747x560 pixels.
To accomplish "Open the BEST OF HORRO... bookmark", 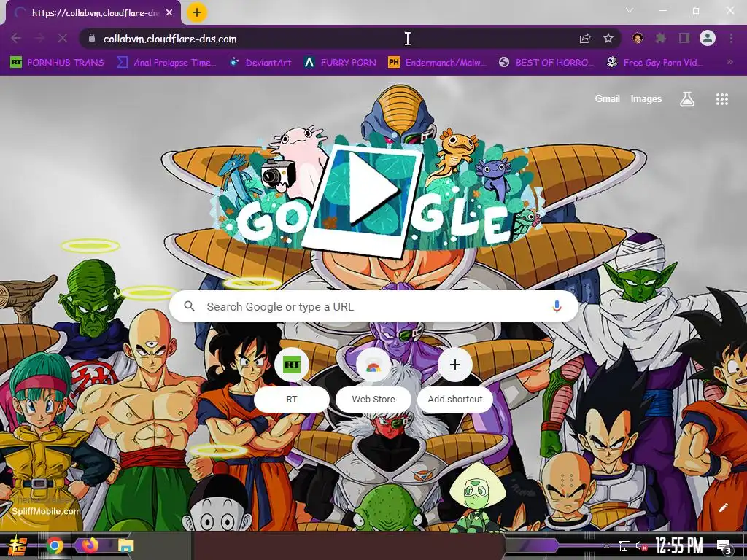I will click(546, 63).
